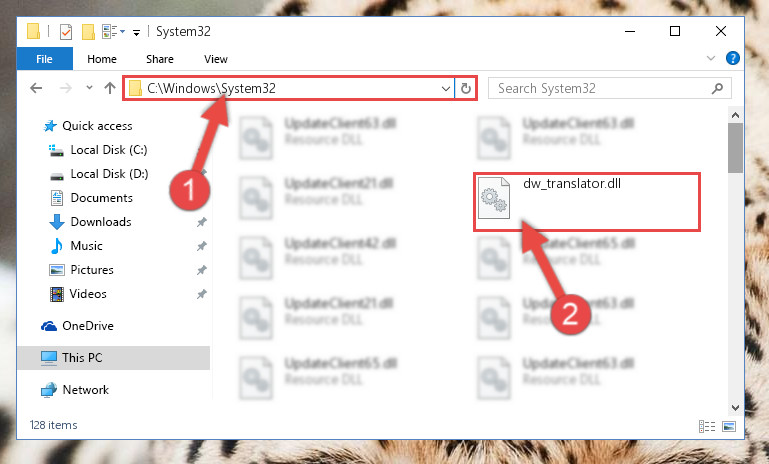This screenshot has height=464, width=769.
Task: Switch to details view in status bar
Action: pyautogui.click(x=707, y=426)
